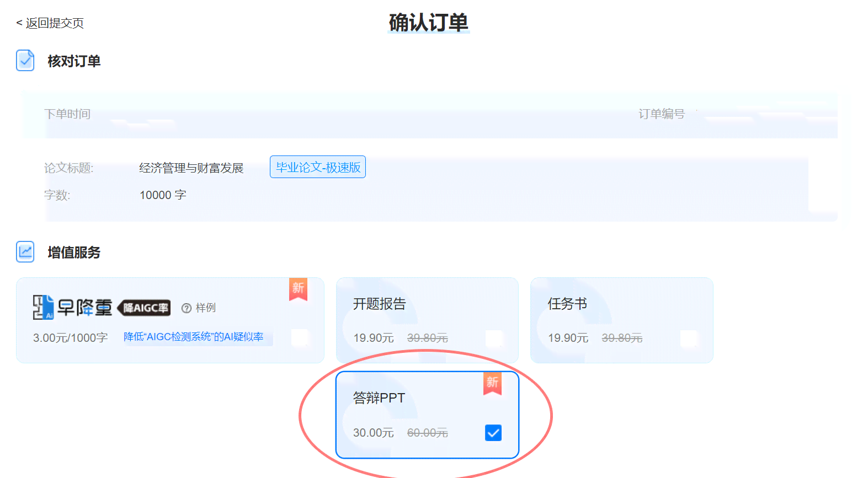
Task: Click the 开题报告 card title
Action: [x=380, y=304]
